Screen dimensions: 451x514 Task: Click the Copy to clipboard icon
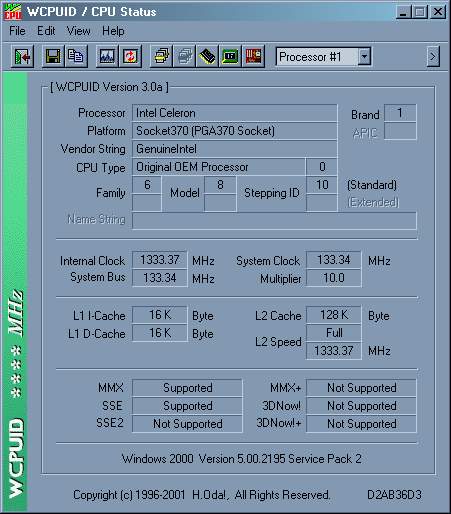(76, 57)
